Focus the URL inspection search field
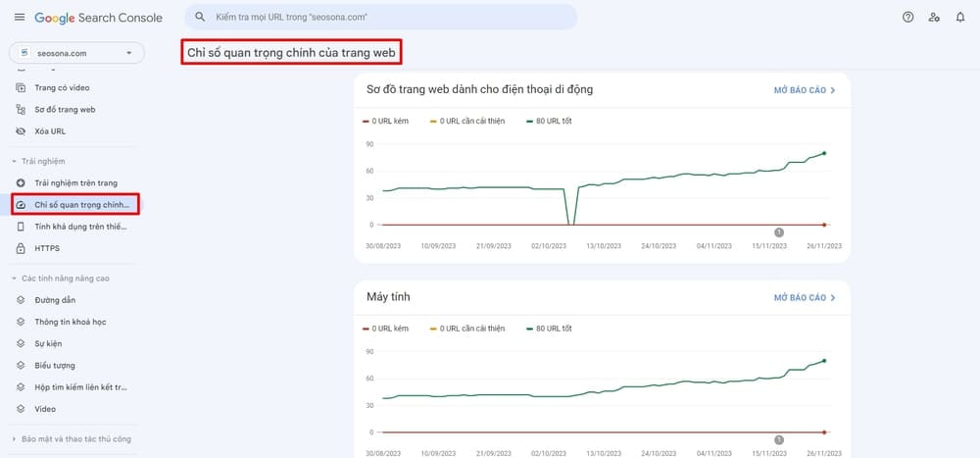Image resolution: width=980 pixels, height=458 pixels. click(381, 17)
